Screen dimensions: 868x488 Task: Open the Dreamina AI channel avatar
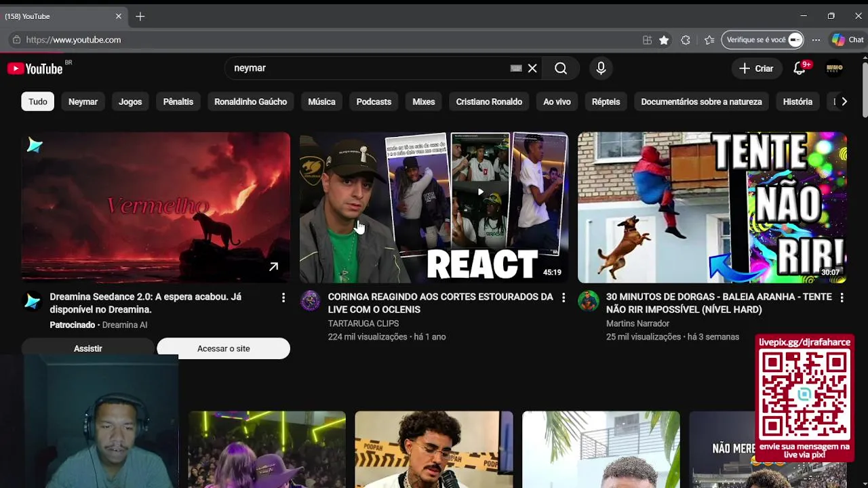[x=32, y=301]
